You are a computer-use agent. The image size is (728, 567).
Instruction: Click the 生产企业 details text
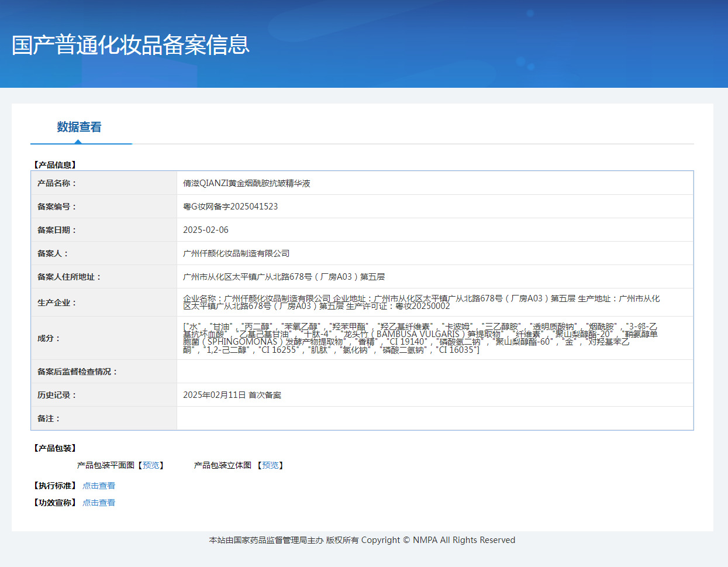point(421,302)
